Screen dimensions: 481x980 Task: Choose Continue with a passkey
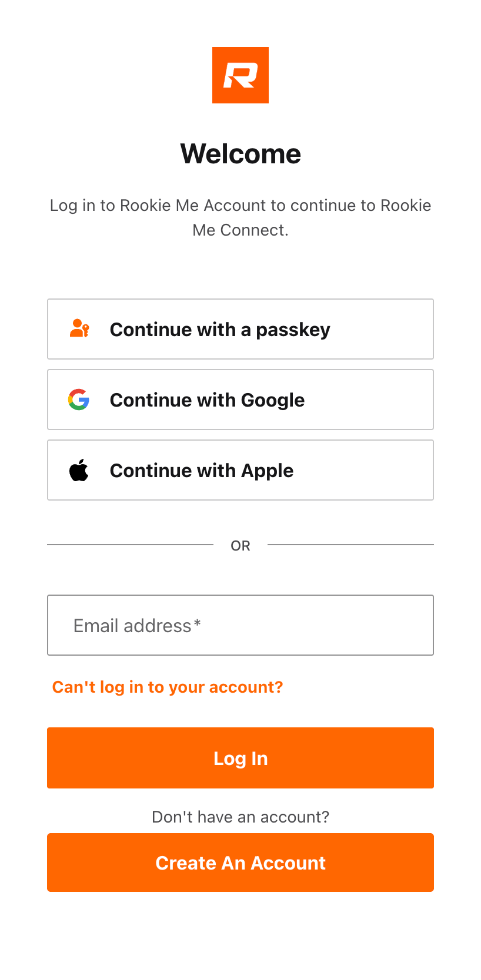(240, 329)
